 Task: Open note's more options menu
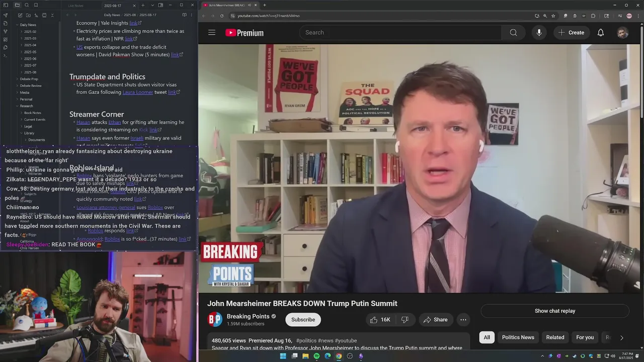[x=193, y=15]
